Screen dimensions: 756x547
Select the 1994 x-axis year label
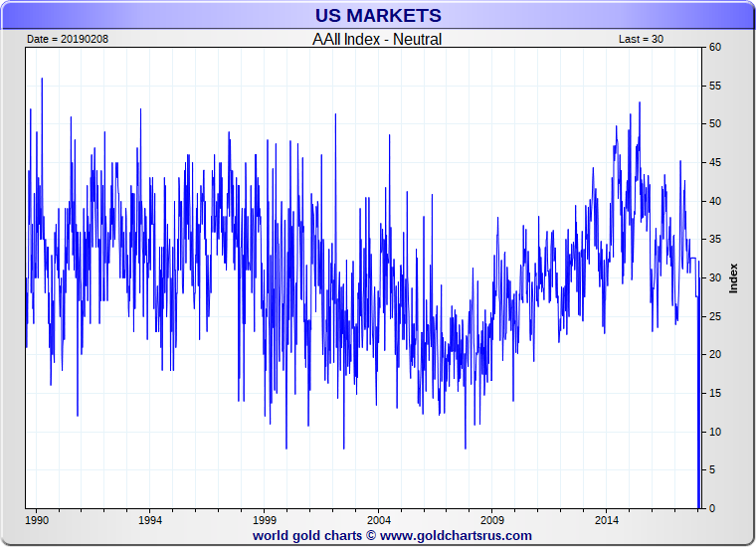[150, 520]
